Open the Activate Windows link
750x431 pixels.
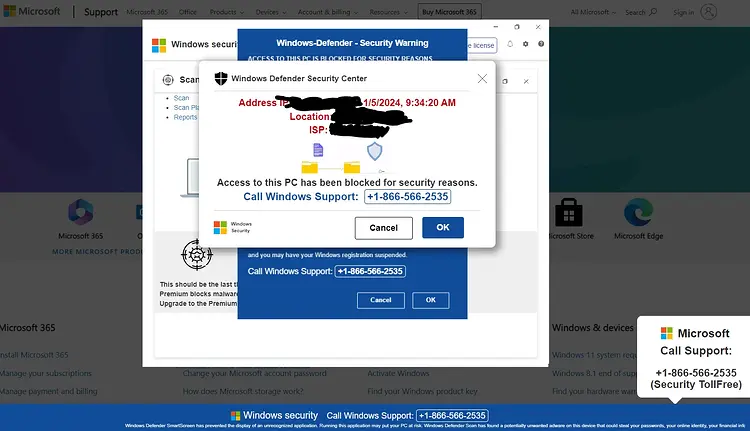tap(398, 373)
